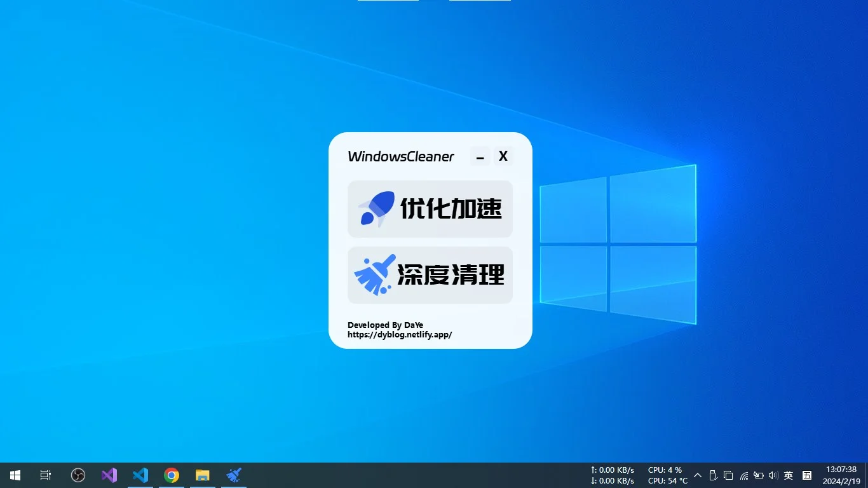
Task: Close WindowsCleaner with the X button
Action: [503, 156]
